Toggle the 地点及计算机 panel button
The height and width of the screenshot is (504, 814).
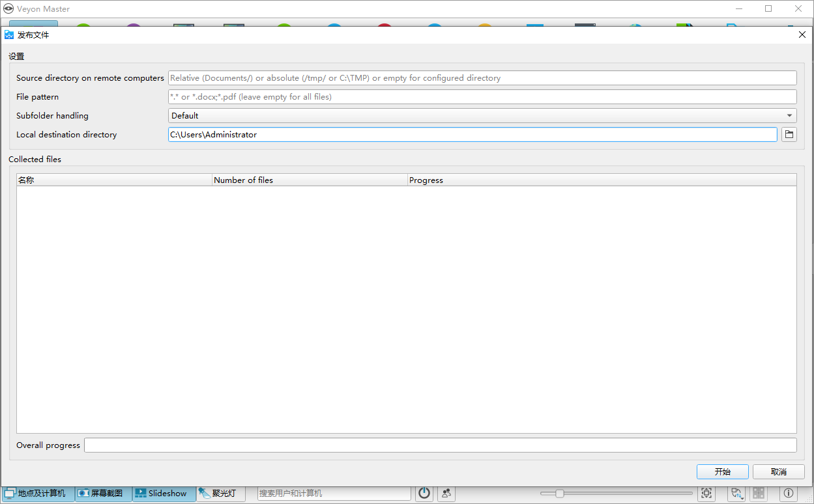(38, 493)
